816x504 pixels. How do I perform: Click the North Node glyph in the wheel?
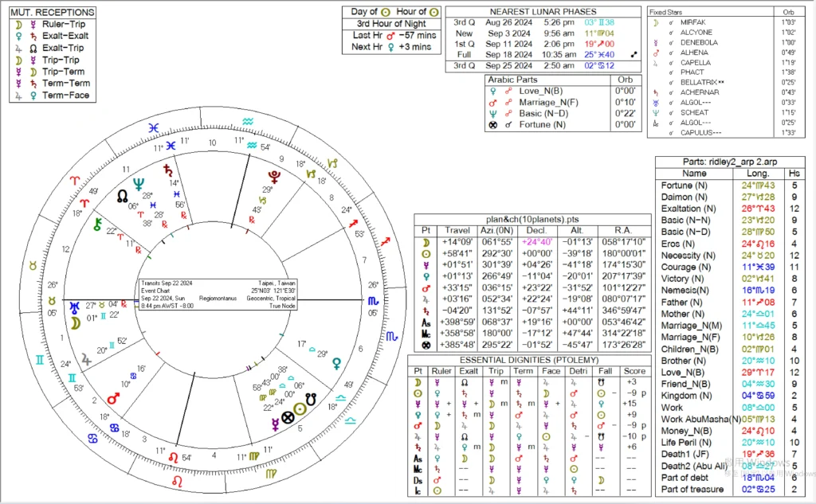click(124, 195)
